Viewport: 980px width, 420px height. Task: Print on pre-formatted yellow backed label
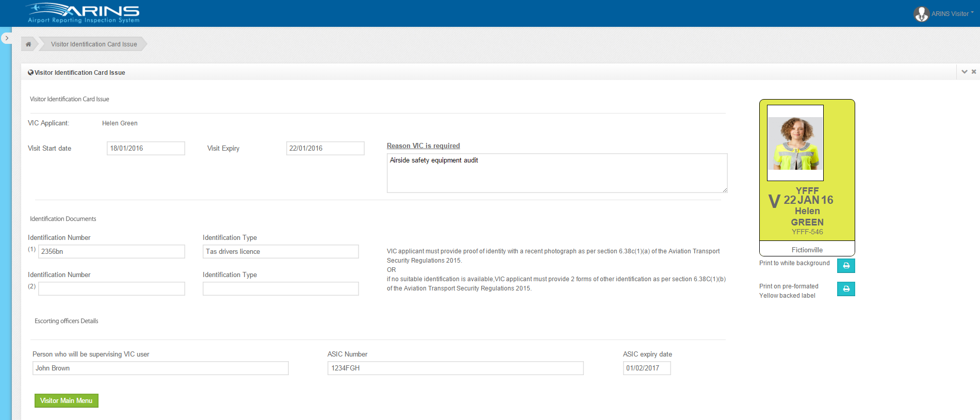(845, 289)
